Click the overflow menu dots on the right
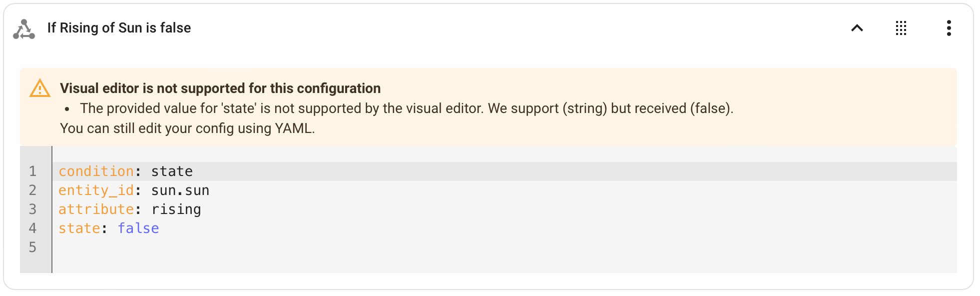 [949, 28]
